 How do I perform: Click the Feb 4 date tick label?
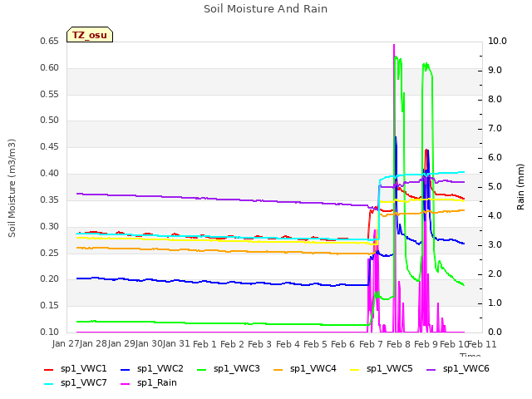coord(288,344)
